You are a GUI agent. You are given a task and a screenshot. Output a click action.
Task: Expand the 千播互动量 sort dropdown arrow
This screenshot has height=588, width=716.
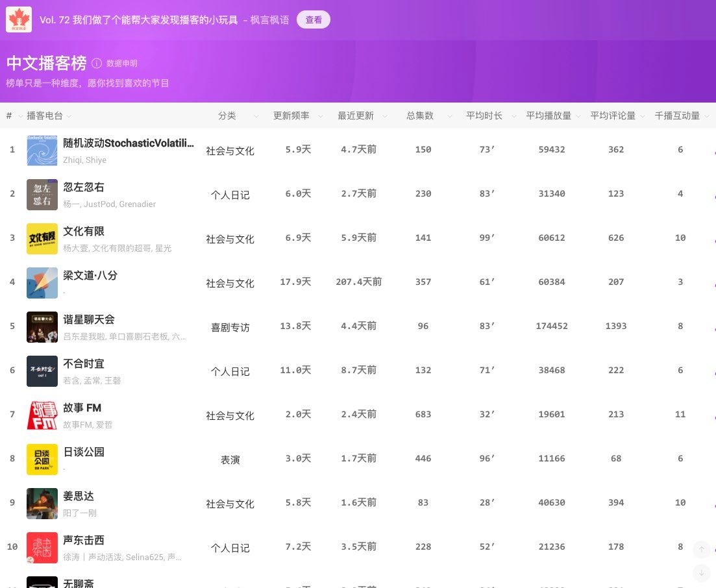(x=707, y=116)
